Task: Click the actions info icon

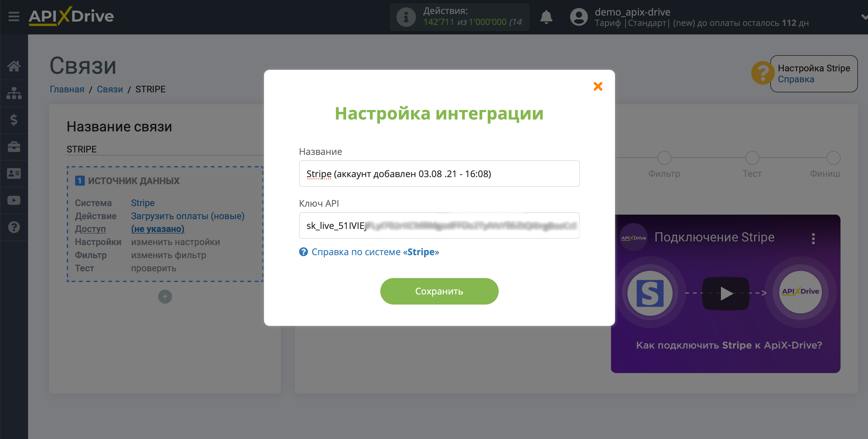Action: pyautogui.click(x=406, y=17)
